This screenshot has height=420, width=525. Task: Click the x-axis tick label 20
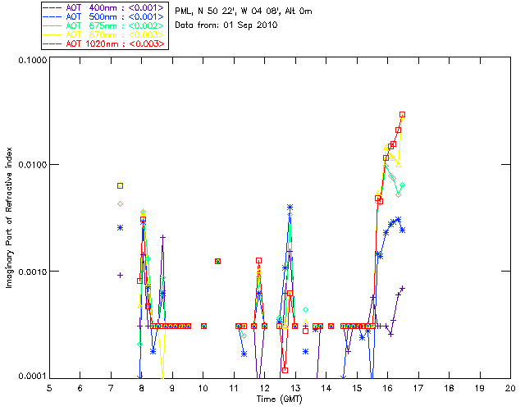coord(510,388)
